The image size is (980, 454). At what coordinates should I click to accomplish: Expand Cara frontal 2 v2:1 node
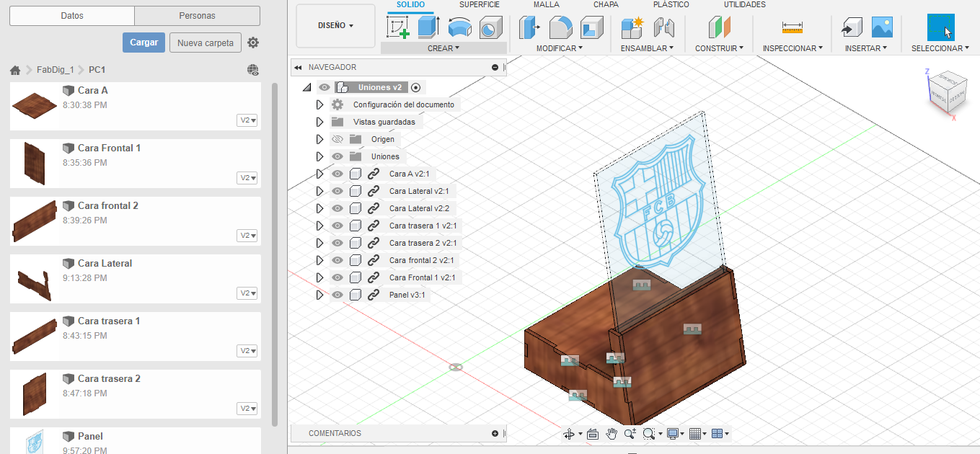point(319,260)
